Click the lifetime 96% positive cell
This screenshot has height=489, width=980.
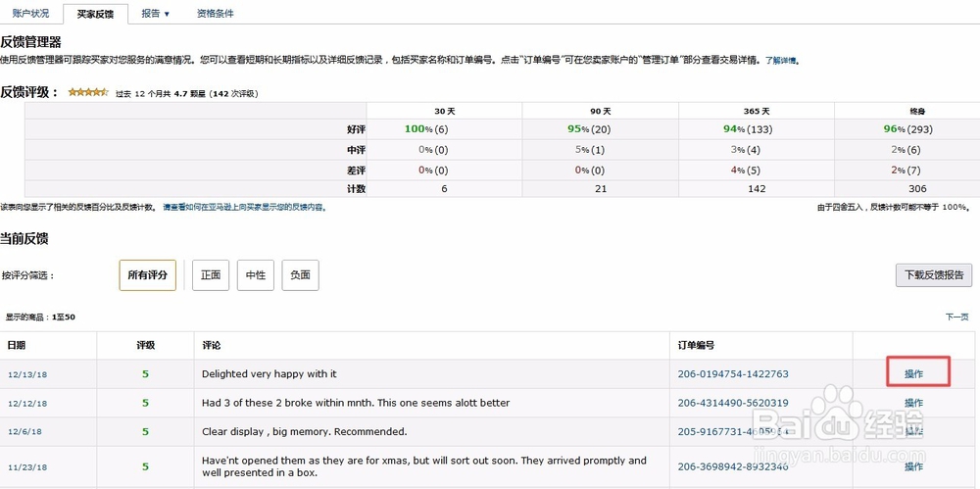coord(906,129)
